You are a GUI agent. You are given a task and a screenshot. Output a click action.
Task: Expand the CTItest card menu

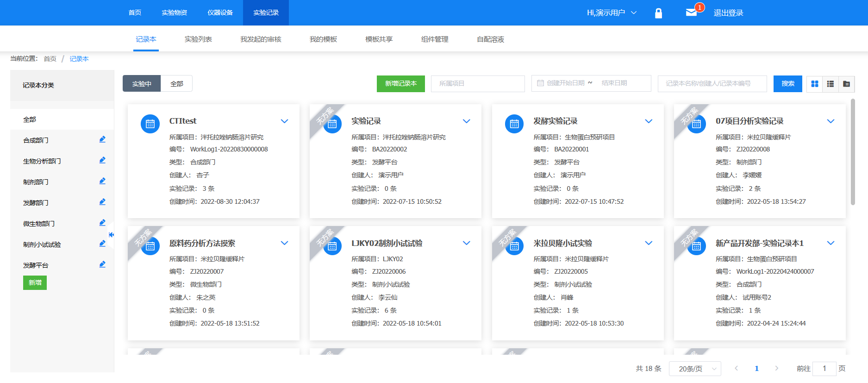click(x=285, y=121)
